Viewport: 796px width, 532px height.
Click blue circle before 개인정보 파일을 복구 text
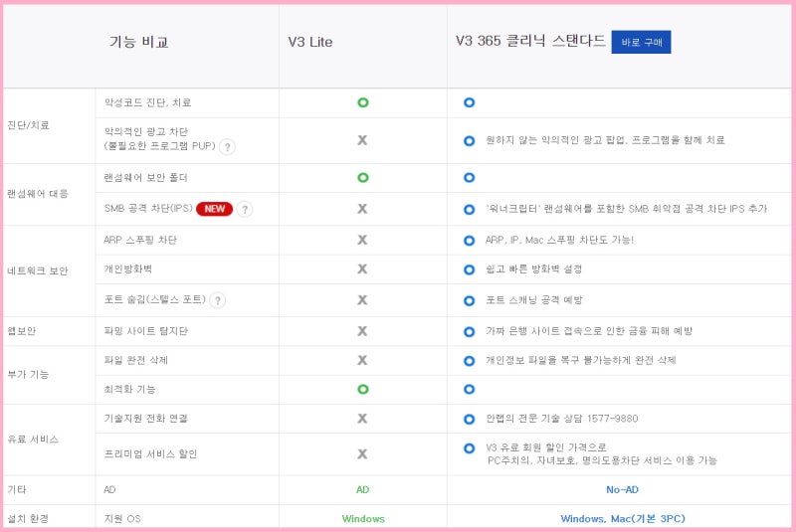[469, 361]
